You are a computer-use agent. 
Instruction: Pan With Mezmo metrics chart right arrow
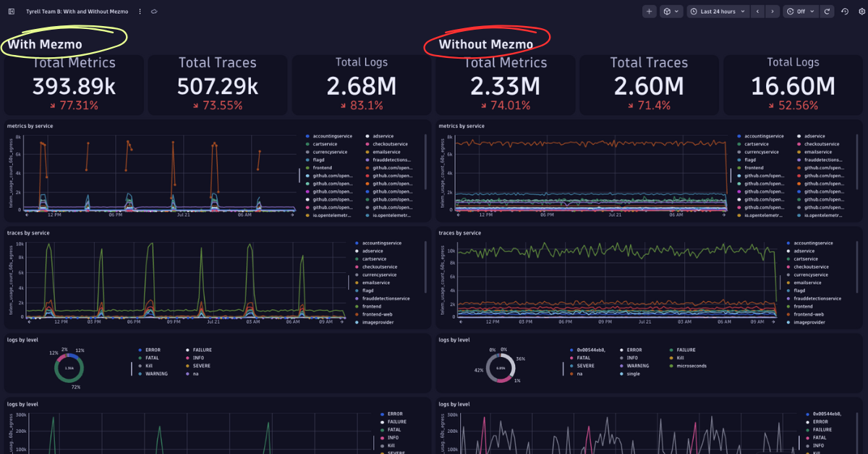[292, 214]
